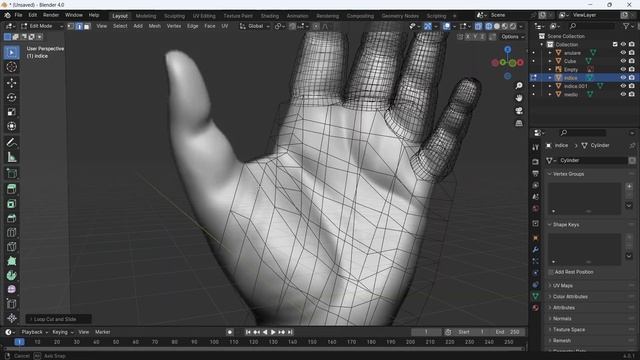Select the Smooth tool
Viewport: 640px width, 360px height.
[x=11, y=289]
